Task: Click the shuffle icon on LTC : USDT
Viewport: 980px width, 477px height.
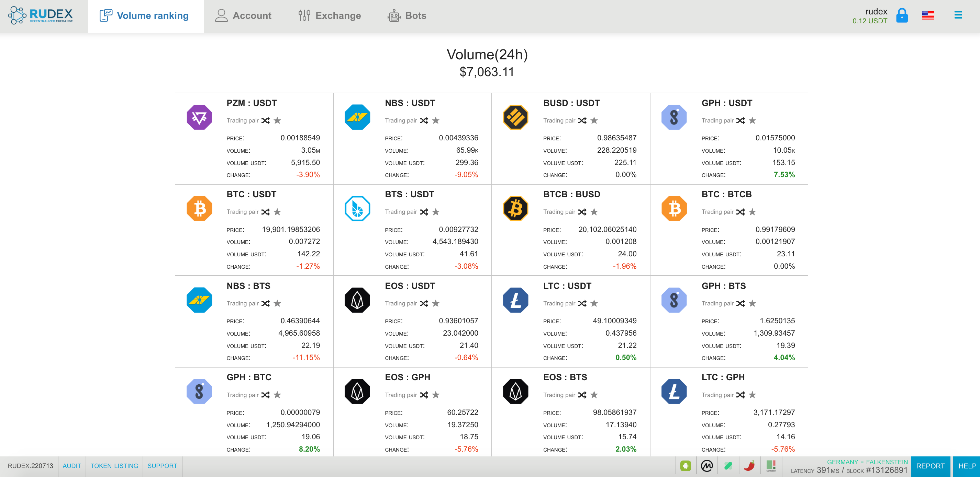Action: coord(582,303)
